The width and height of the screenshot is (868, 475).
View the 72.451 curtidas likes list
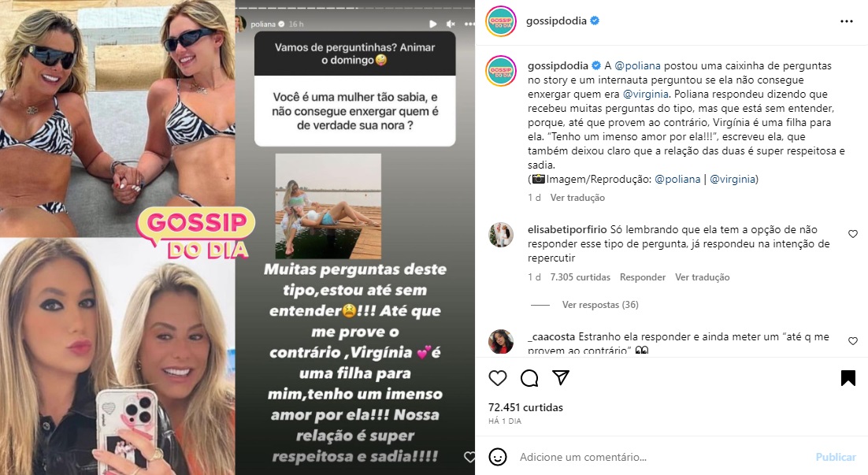(x=525, y=407)
